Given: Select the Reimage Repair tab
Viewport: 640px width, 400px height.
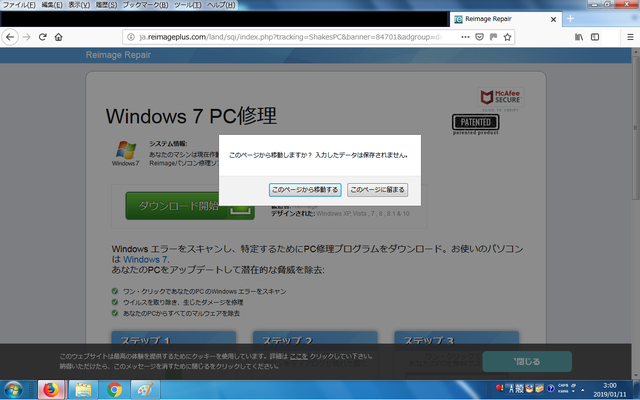Looking at the screenshot, I should click(x=506, y=19).
